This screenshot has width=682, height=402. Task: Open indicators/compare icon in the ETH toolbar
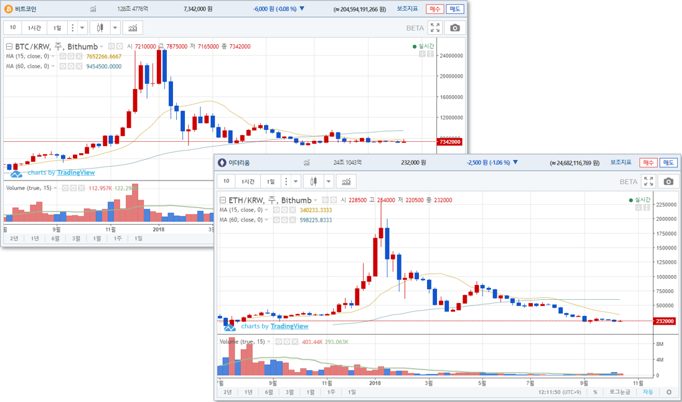[x=346, y=181]
